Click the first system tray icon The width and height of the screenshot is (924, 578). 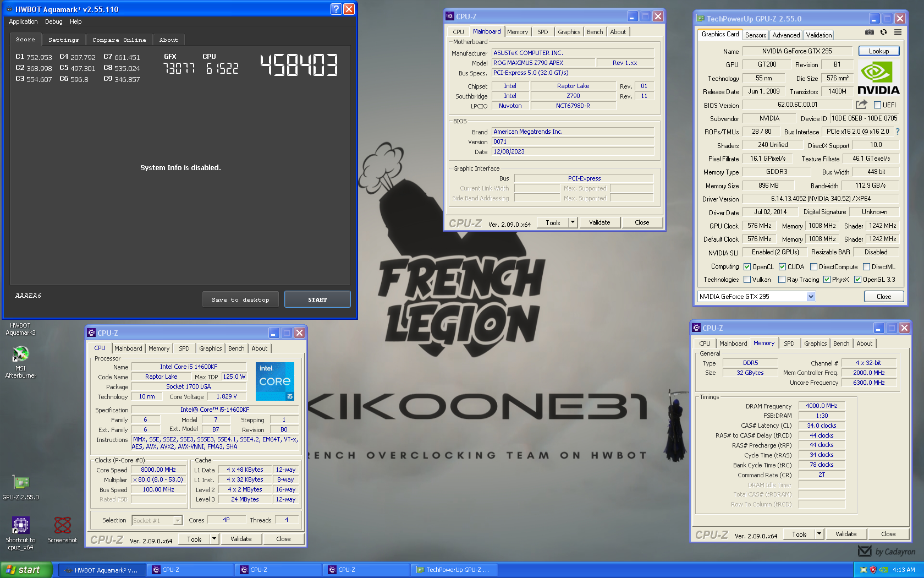[x=864, y=570]
